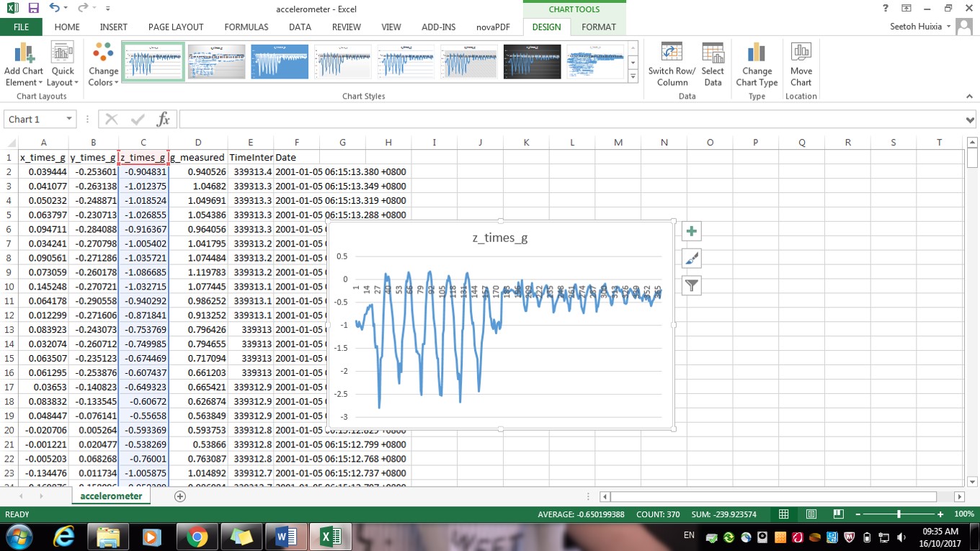980x551 pixels.
Task: Click the New Sheet plus button
Action: [x=179, y=496]
